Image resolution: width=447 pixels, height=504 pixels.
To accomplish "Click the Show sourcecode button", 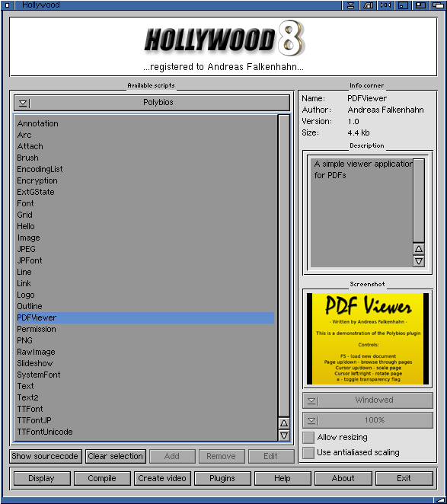I will (x=45, y=456).
